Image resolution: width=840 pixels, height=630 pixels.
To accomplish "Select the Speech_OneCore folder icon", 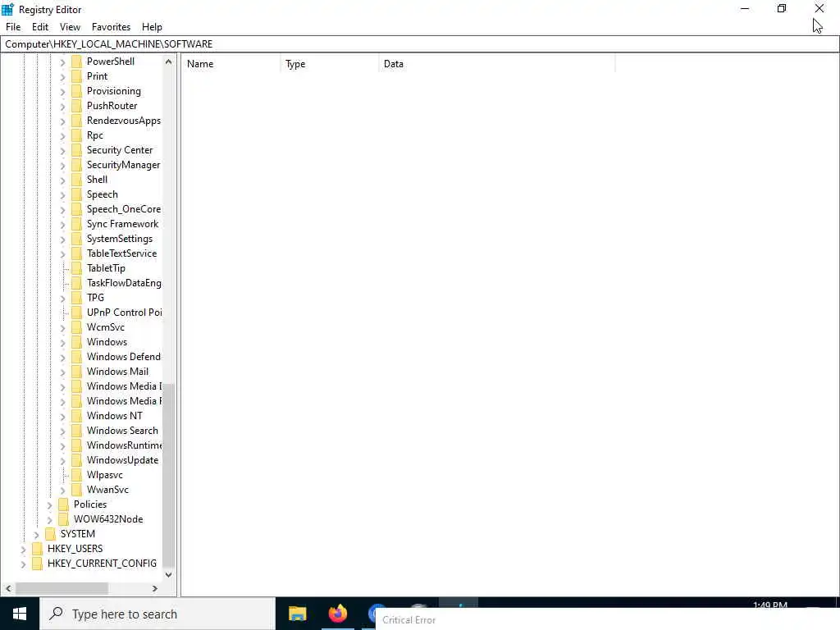I will pyautogui.click(x=76, y=209).
